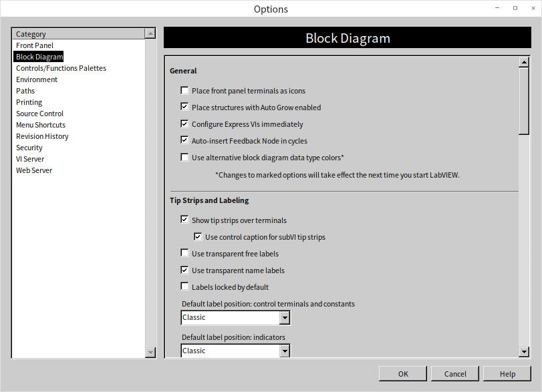Open Help for the options dialog
542x392 pixels.
[507, 374]
